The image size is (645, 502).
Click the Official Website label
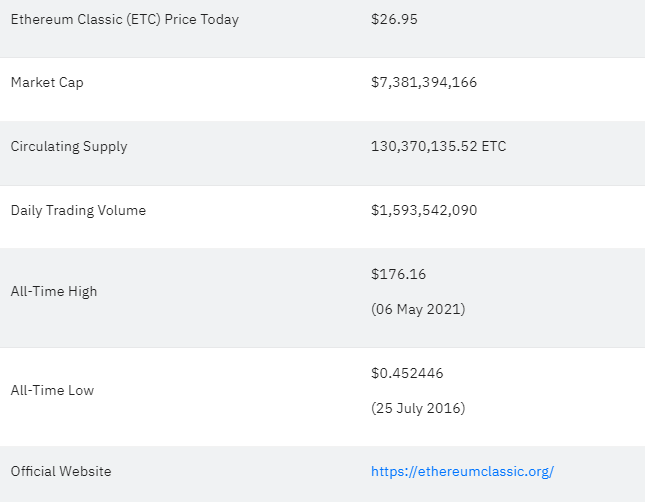61,471
